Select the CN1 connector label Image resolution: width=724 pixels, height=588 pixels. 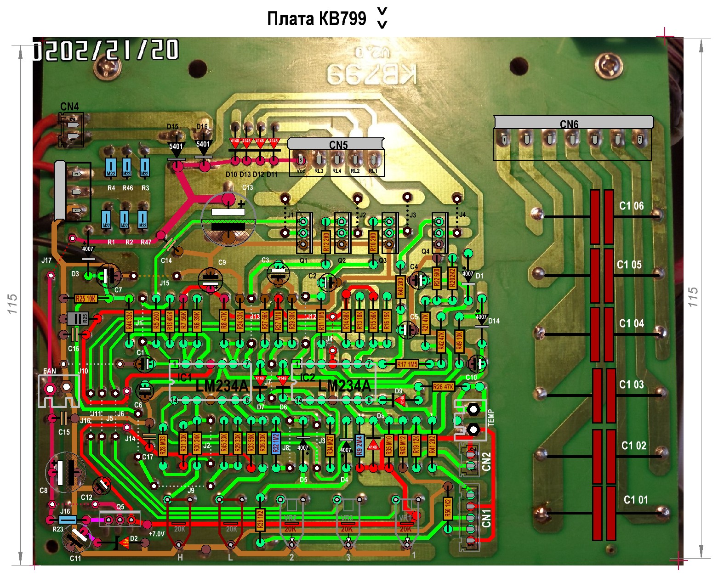point(486,518)
